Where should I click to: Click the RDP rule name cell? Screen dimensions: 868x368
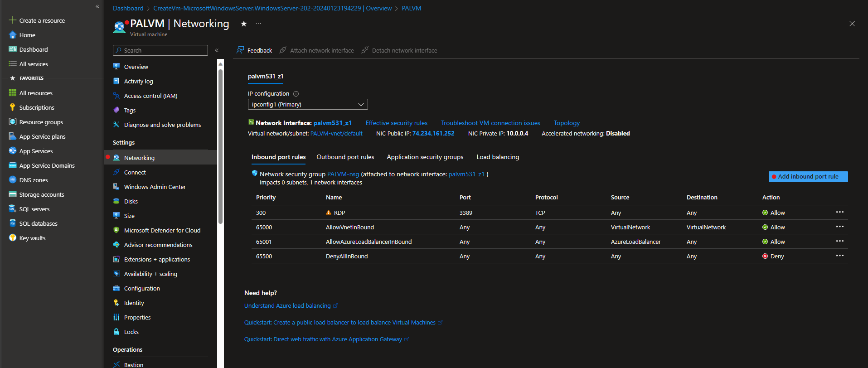click(x=339, y=213)
